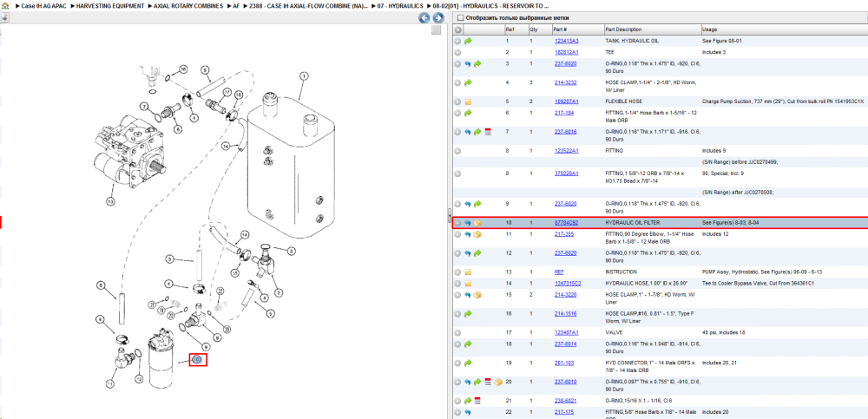Screen dimensions: 868x419
Task: Click the Part Description column header
Action: pyautogui.click(x=652, y=29)
